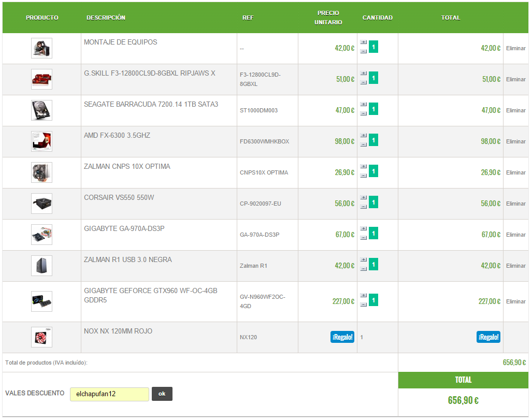Open NOX NX 120MM ROJO fan thumbnail

42,337
